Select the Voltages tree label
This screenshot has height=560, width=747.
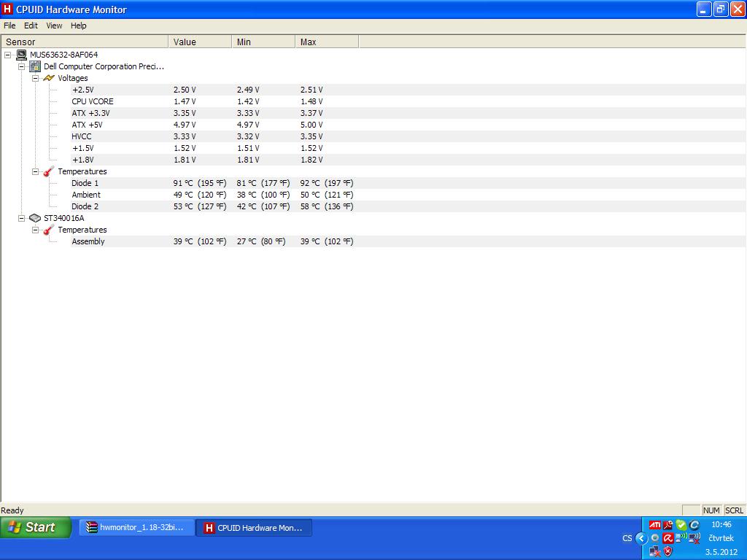tap(73, 78)
